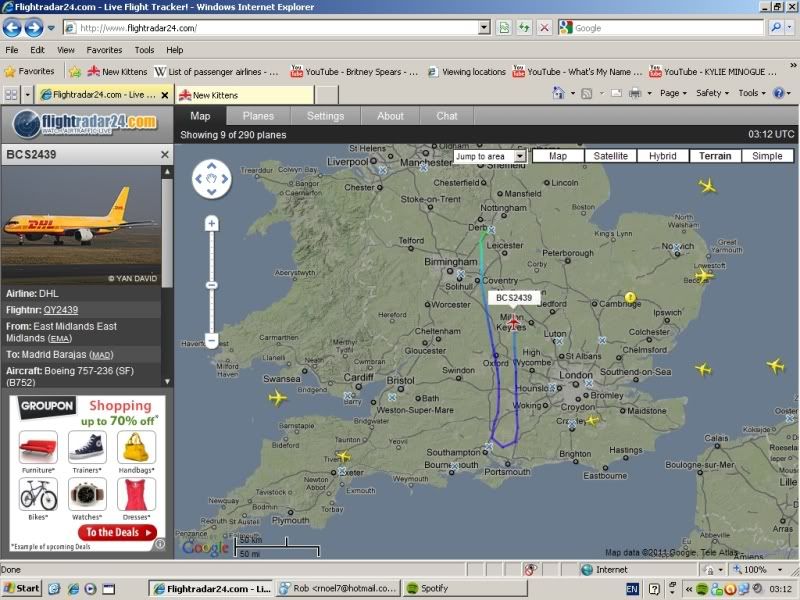Switch to the Simple map style
Screen dimensions: 800x600
(x=767, y=155)
